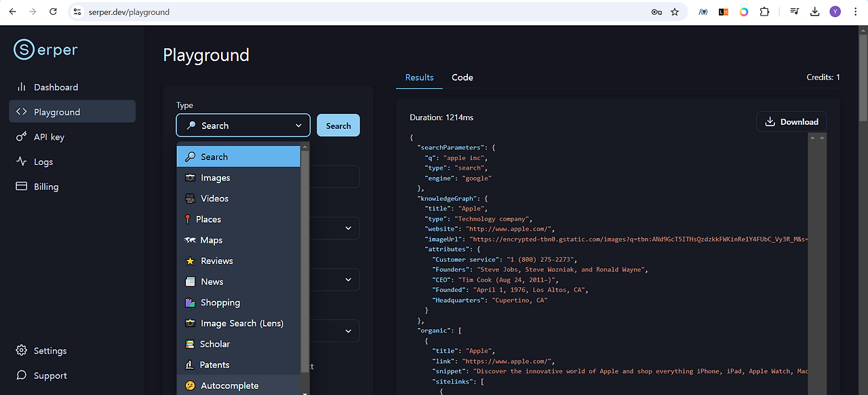Open the bottom form field dropdown chevron
The image size is (868, 395).
point(349,331)
